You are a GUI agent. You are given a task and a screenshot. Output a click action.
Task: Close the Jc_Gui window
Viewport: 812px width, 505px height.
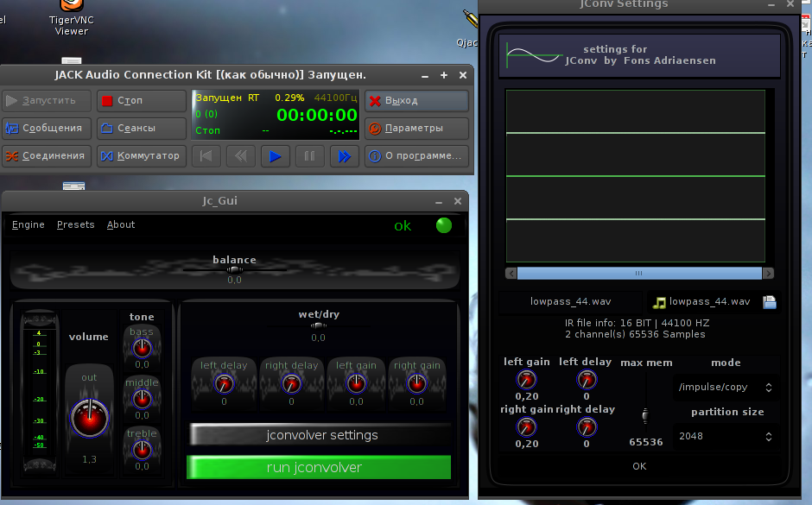(x=457, y=201)
